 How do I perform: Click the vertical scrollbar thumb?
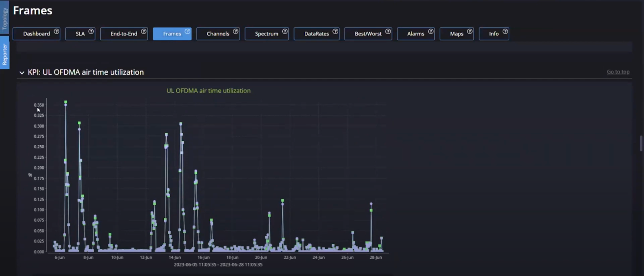point(641,143)
